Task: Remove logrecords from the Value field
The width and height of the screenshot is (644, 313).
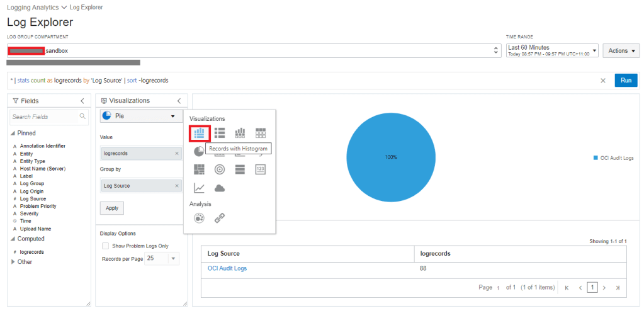Action: [x=176, y=153]
